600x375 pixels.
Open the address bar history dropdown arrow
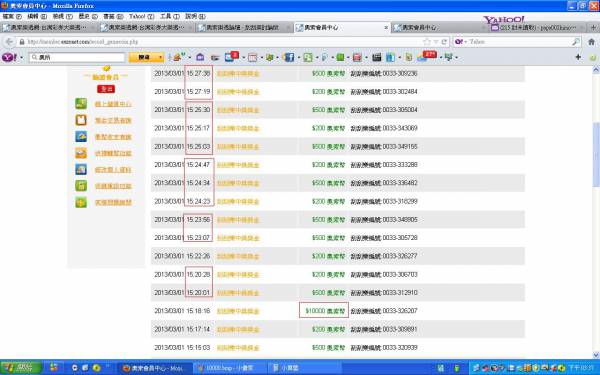[x=435, y=42]
